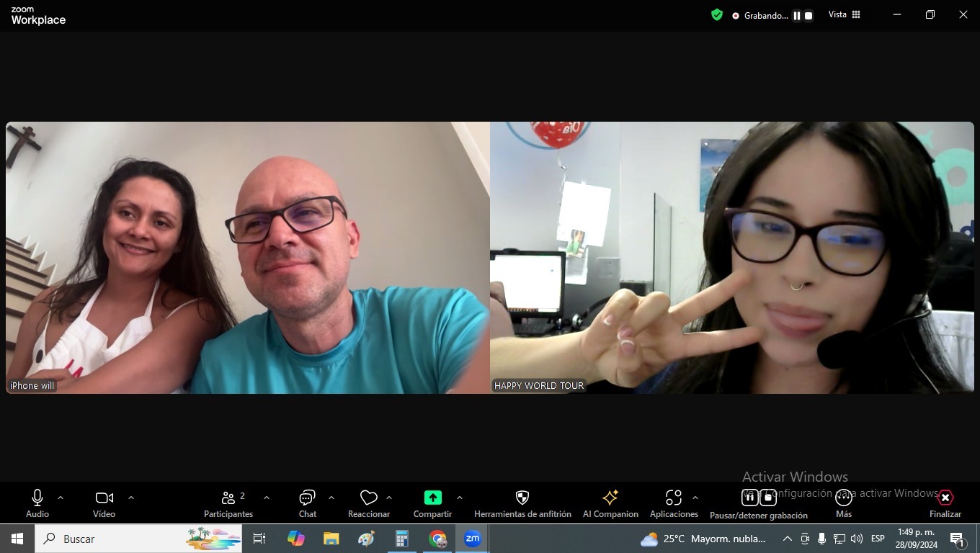The height and width of the screenshot is (553, 980).
Task: Open Calculator from the taskbar
Action: pos(401,539)
